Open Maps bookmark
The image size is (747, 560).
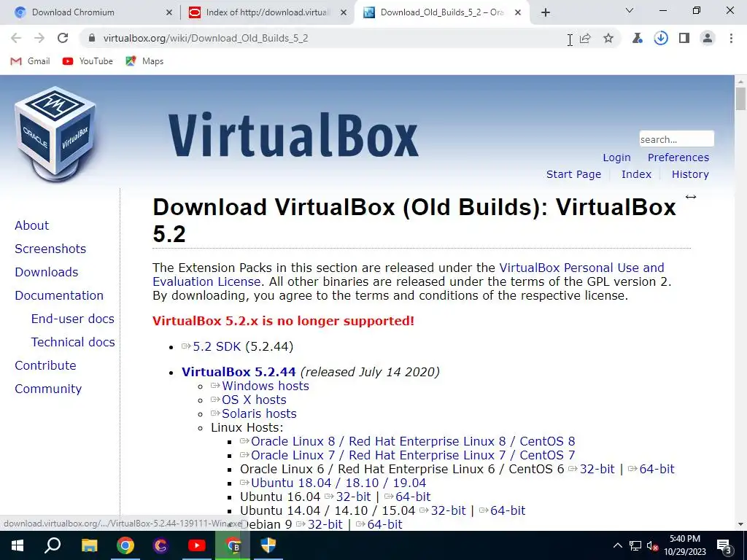click(x=144, y=61)
